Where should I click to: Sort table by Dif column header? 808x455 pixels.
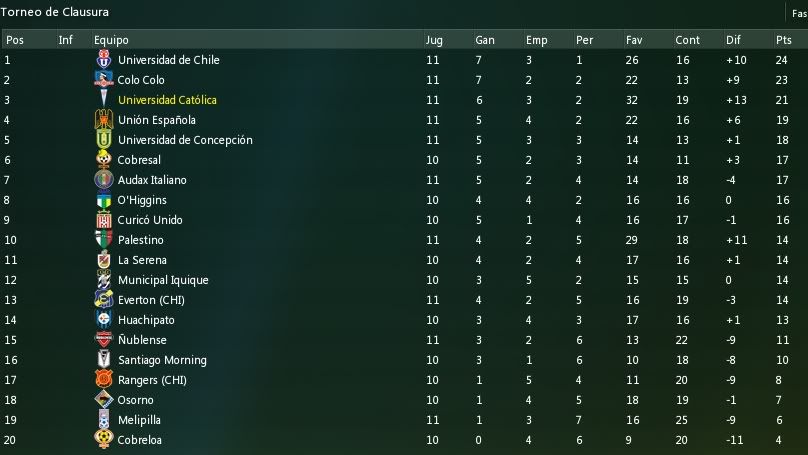[733, 40]
